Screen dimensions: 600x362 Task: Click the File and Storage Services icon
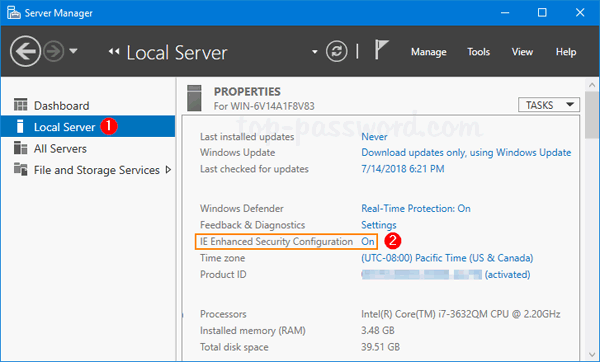tap(20, 169)
